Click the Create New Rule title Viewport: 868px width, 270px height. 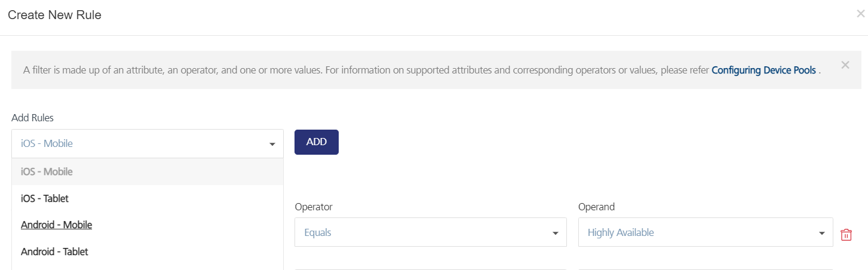[x=54, y=15]
